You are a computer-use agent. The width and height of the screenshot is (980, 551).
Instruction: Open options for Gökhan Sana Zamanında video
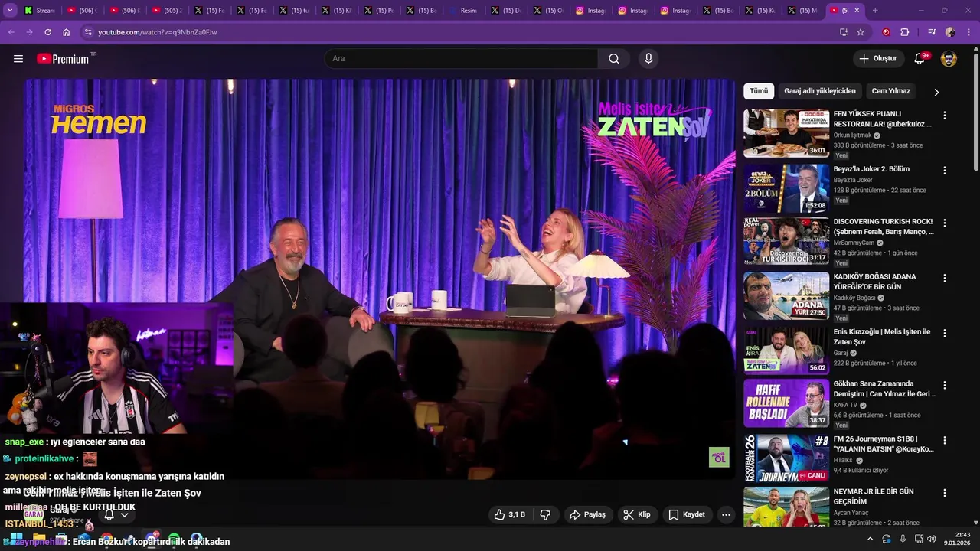coord(945,386)
